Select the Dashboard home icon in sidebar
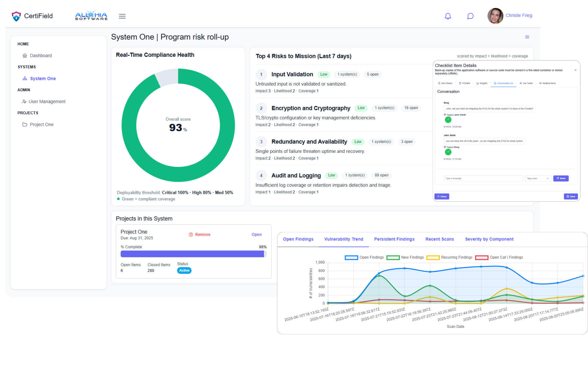Viewport: 588px width, 376px height. (25, 55)
